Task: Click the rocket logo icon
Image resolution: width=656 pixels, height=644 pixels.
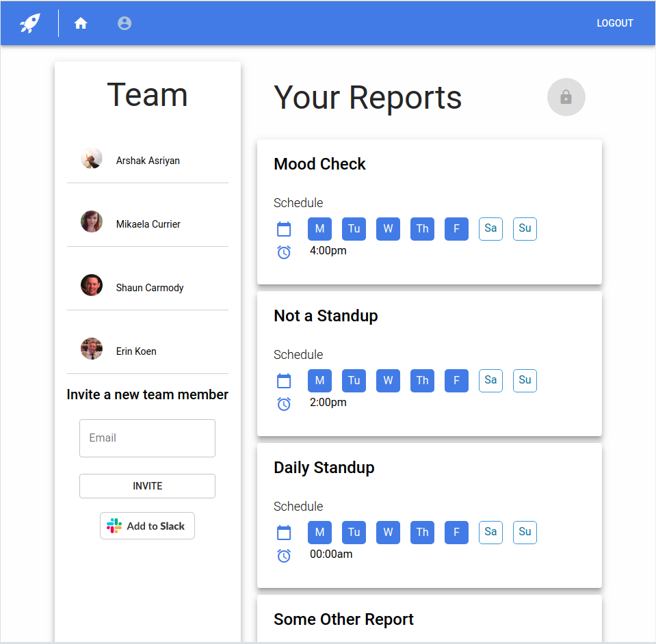Action: (x=30, y=23)
